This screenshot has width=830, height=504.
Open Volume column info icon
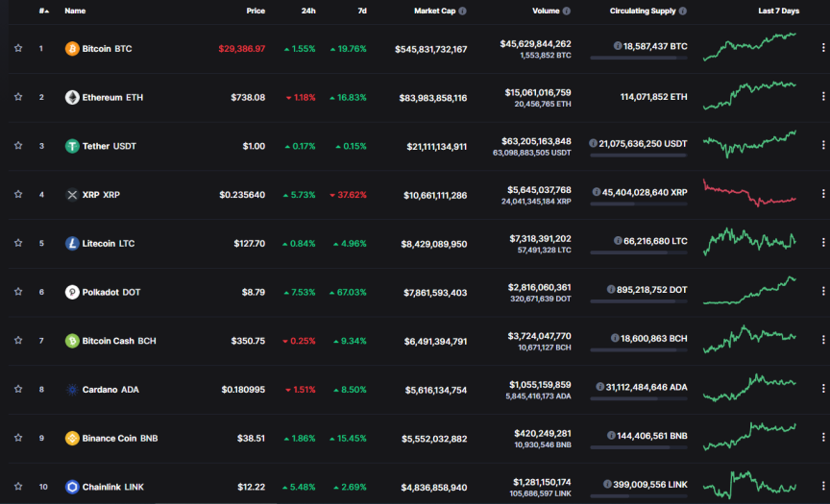[567, 11]
